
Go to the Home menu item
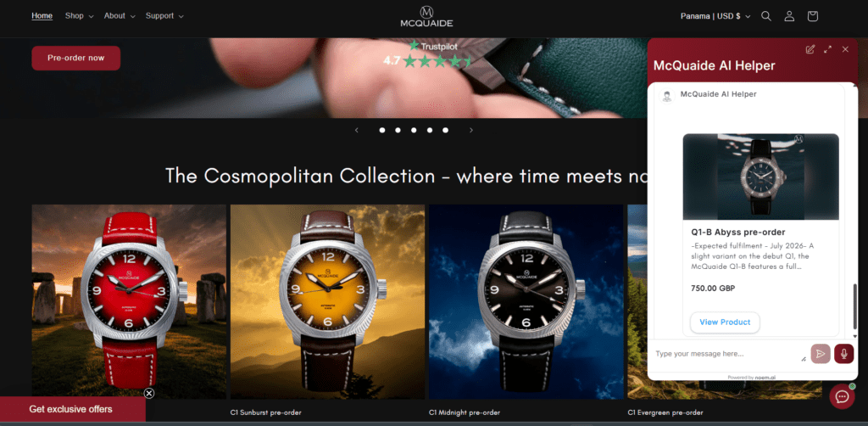(x=42, y=16)
